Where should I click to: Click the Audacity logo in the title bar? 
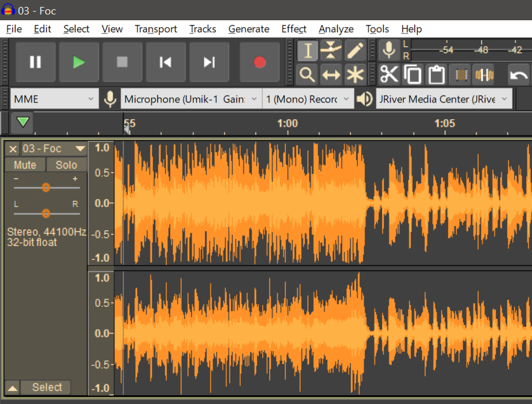8,10
